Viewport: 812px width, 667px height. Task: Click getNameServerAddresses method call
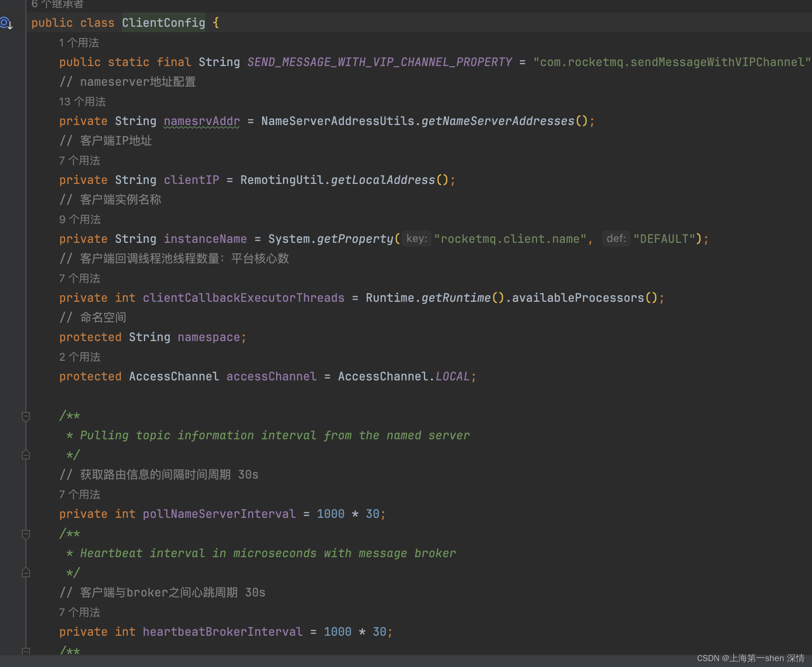click(x=498, y=121)
